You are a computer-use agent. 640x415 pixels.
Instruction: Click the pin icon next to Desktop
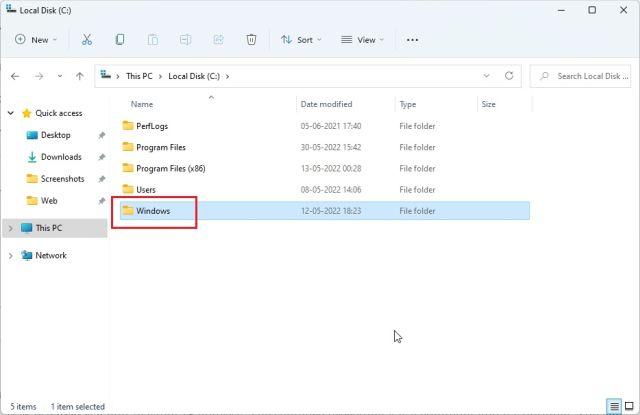point(102,135)
